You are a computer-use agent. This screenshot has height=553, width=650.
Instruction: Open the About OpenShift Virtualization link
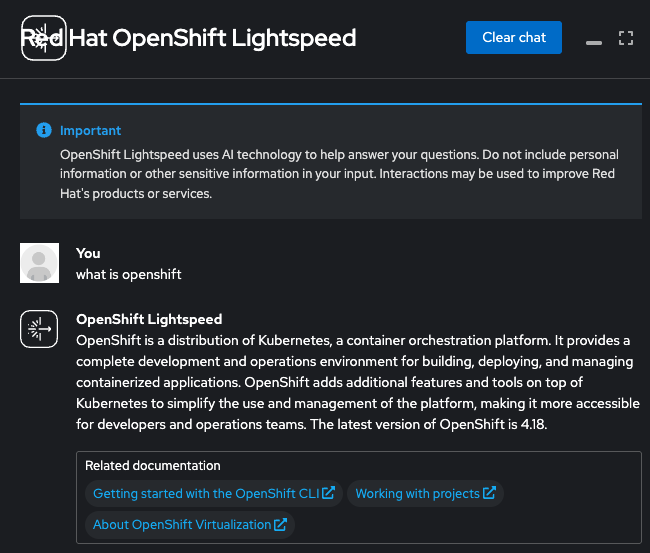pyautogui.click(x=181, y=524)
